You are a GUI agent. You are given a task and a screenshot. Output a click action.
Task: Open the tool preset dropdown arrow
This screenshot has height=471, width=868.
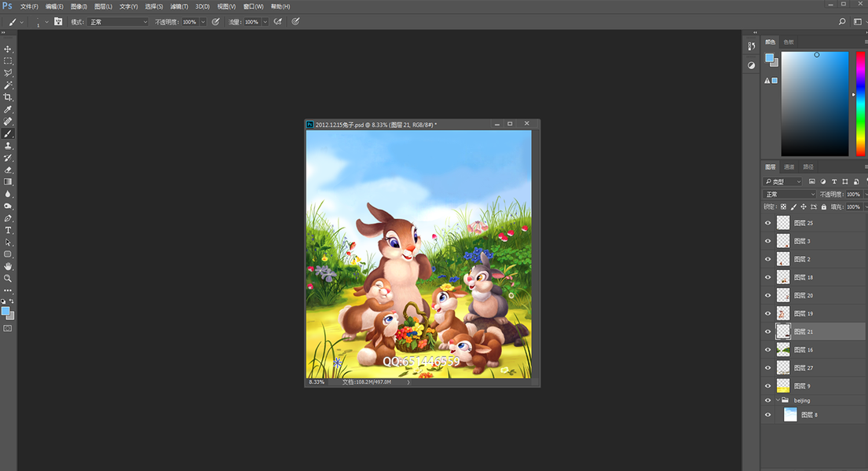tap(21, 22)
